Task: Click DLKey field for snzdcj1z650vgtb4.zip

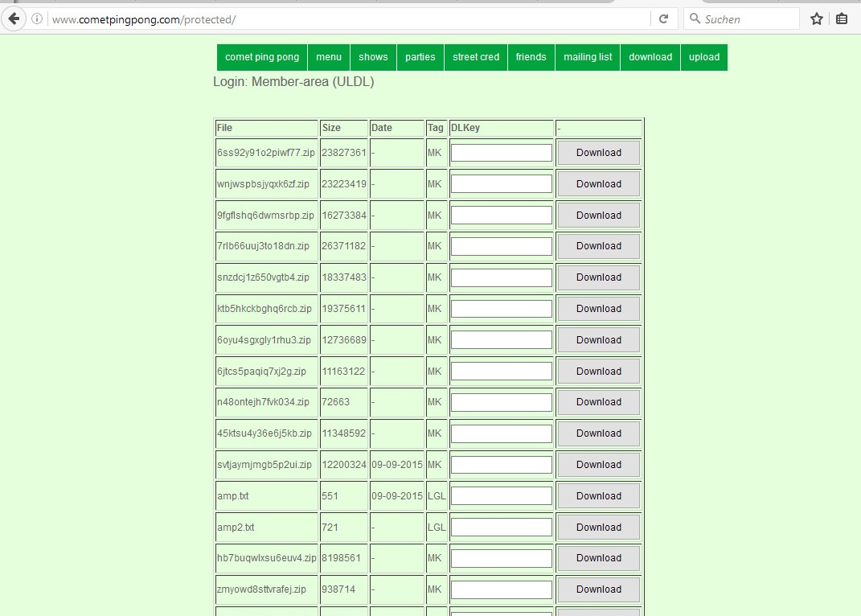Action: [502, 277]
